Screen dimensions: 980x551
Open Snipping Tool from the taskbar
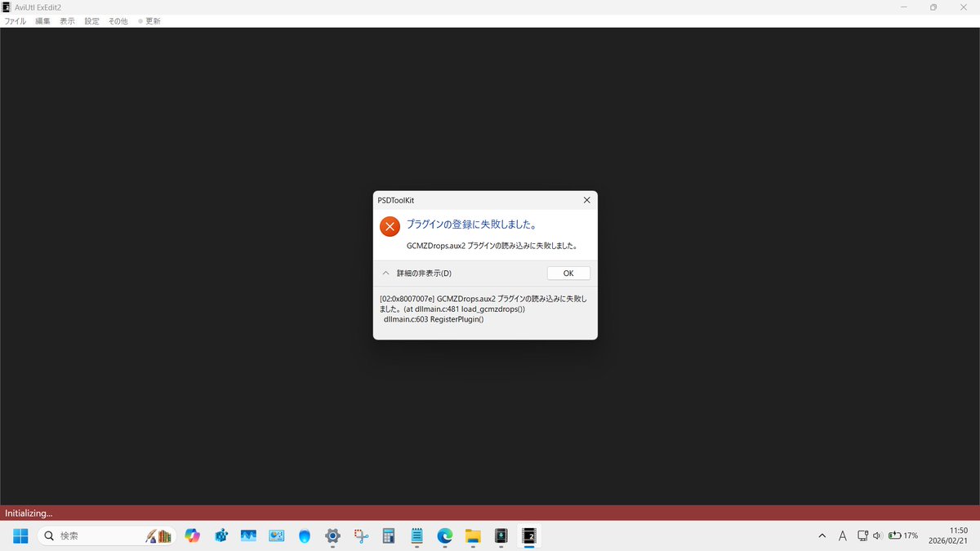[x=361, y=535]
